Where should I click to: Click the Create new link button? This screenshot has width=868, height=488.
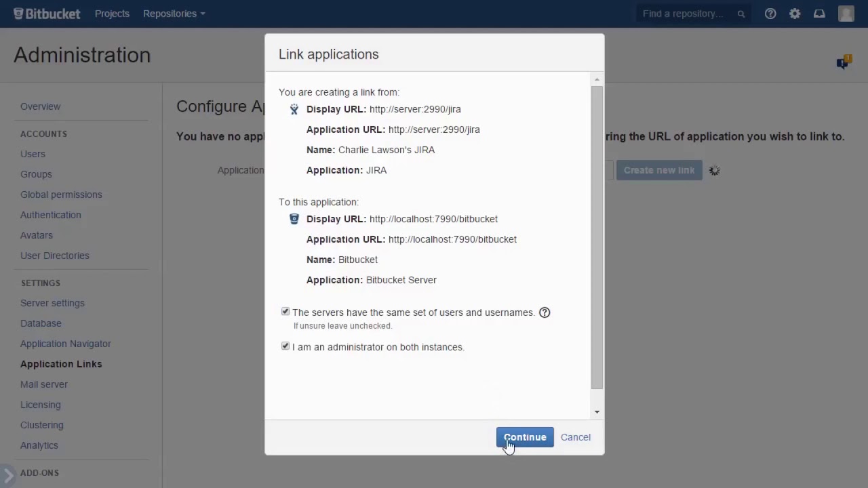tap(659, 170)
